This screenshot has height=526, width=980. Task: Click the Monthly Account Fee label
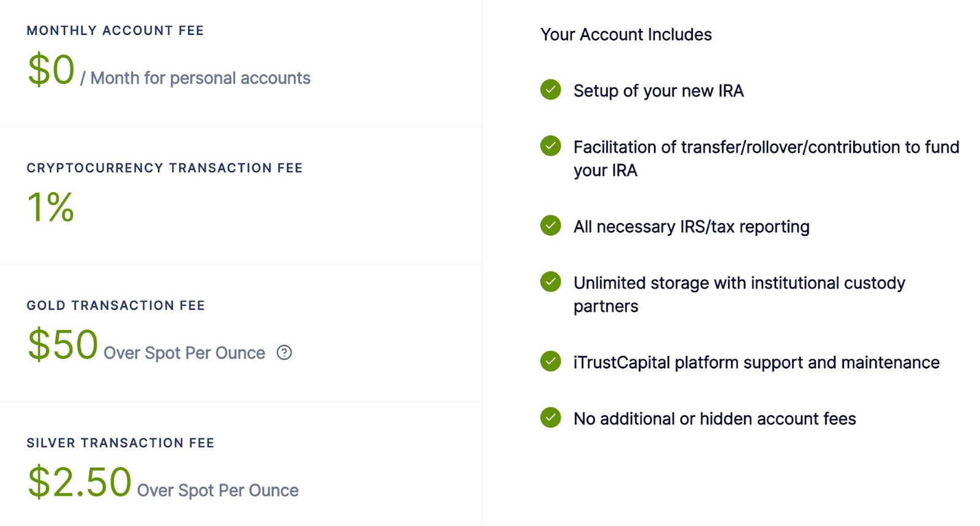115,31
